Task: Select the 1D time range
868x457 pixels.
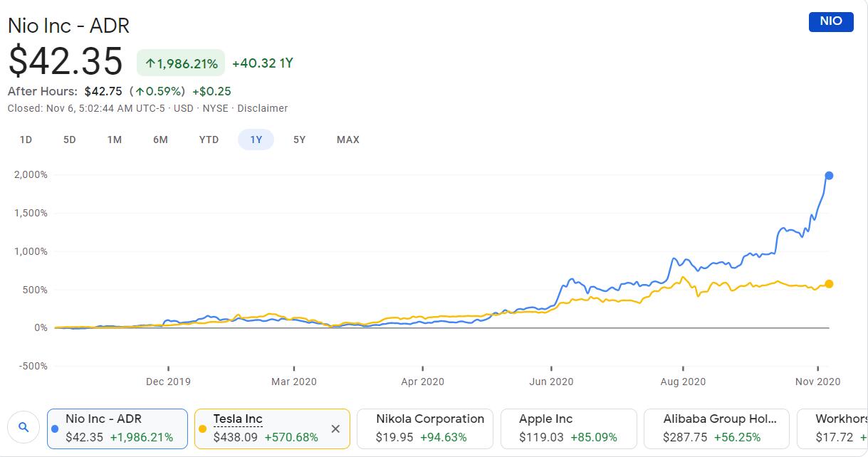Action: point(26,140)
